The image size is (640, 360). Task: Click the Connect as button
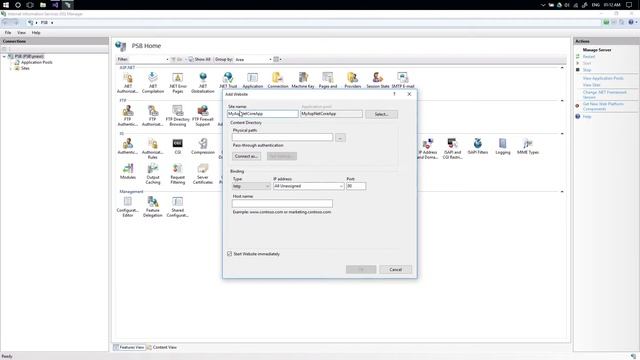point(247,156)
